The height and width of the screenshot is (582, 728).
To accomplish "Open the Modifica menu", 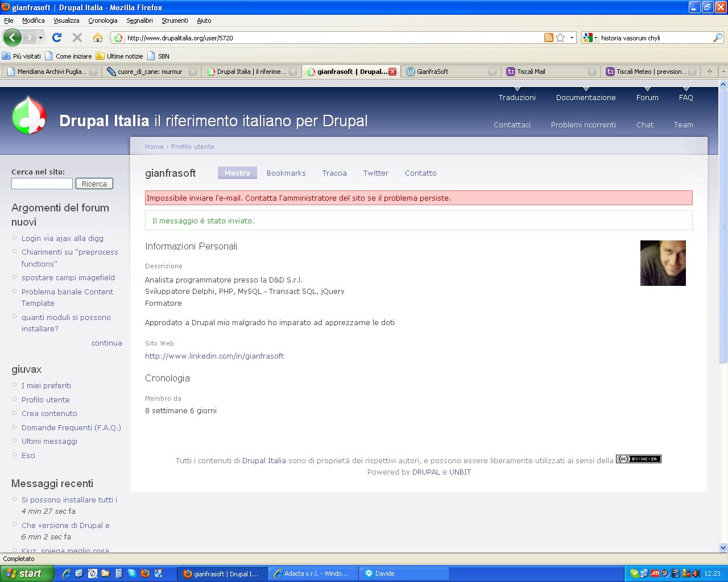I will [x=33, y=20].
